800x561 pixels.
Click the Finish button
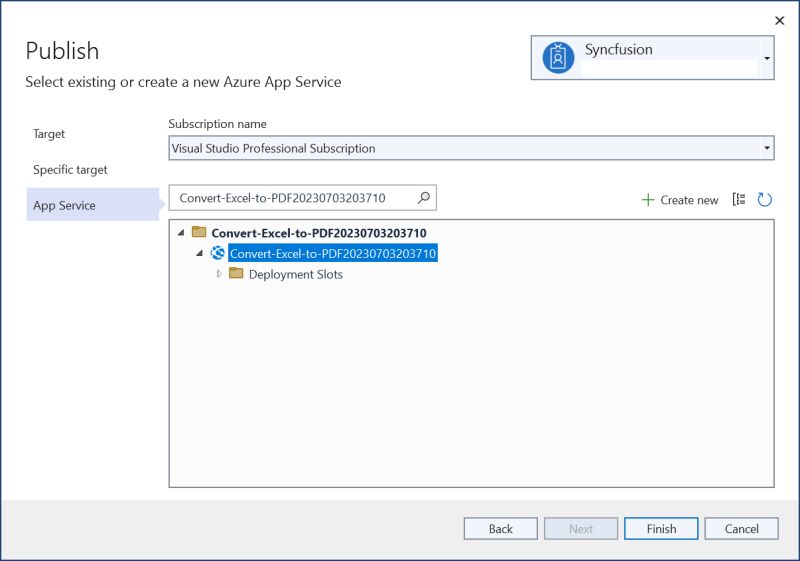tap(661, 529)
